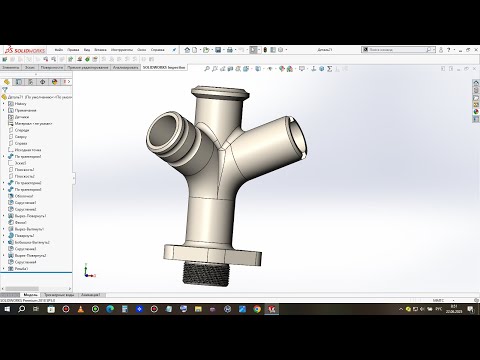The width and height of the screenshot is (480, 360).
Task: Switch to the Анализировать command tab
Action: 126,68
